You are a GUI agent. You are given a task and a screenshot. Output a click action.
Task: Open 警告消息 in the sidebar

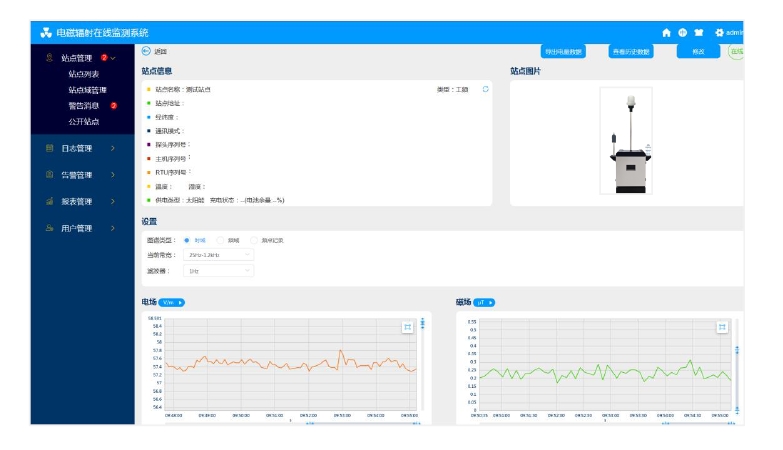click(84, 105)
